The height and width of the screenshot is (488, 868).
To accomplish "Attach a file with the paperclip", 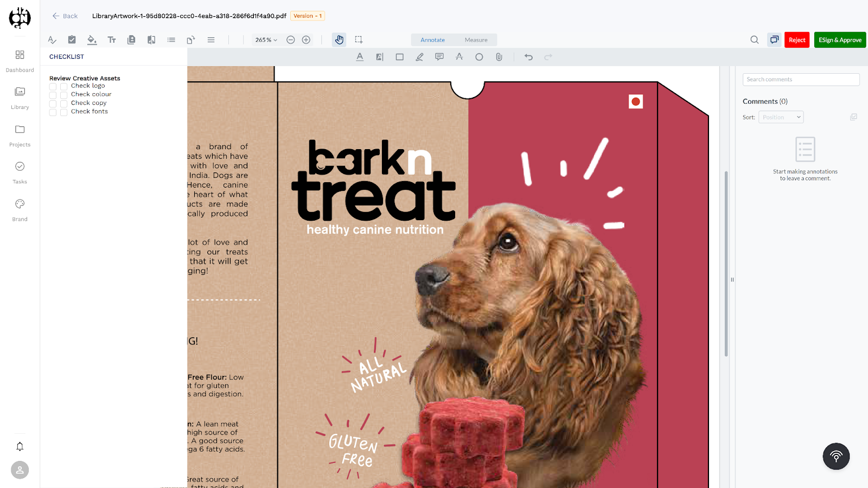I will tap(499, 57).
